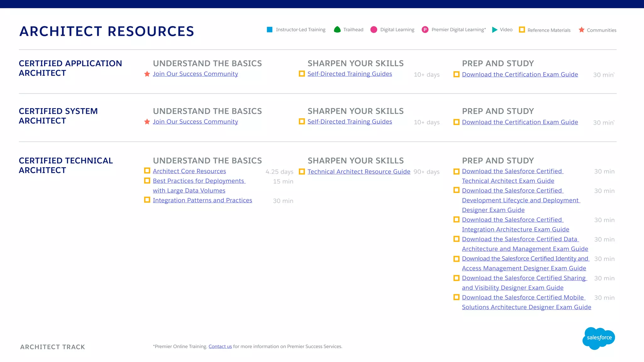Click the green Trailhead legend icon
This screenshot has width=644, height=362.
pyautogui.click(x=337, y=30)
